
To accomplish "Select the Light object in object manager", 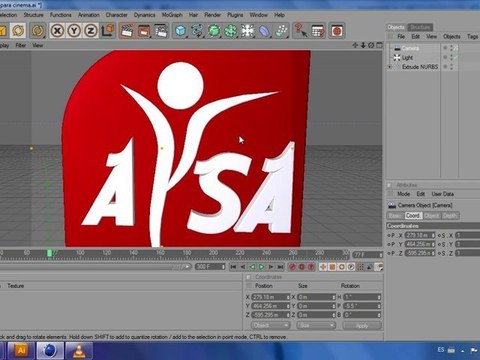I will click(407, 58).
